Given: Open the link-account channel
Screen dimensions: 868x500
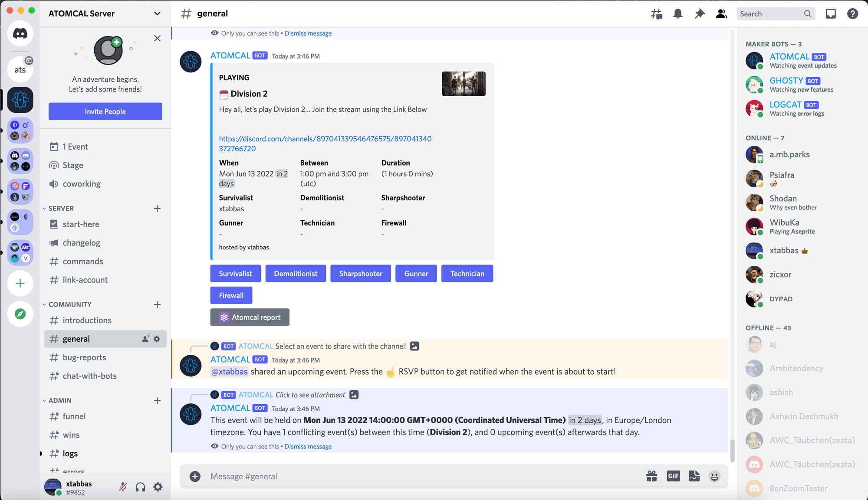Looking at the screenshot, I should [105, 280].
